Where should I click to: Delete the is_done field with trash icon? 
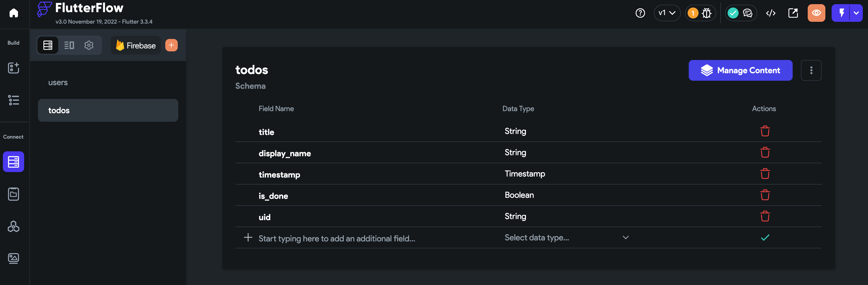point(765,195)
